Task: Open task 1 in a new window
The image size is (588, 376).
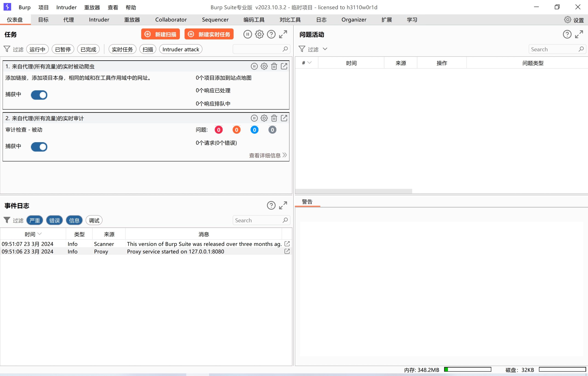Action: [284, 66]
